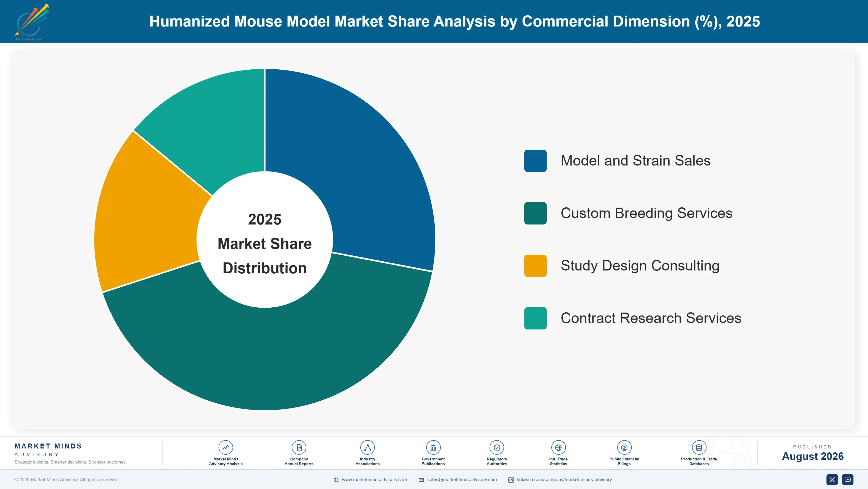The width and height of the screenshot is (868, 489).
Task: Click the Contract Research Services teal swatch
Action: point(535,318)
